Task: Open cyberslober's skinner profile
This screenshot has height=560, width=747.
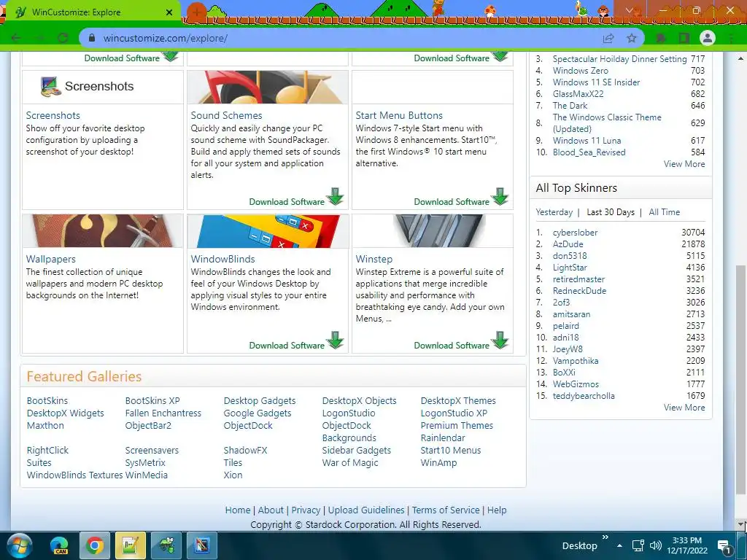Action: click(575, 233)
